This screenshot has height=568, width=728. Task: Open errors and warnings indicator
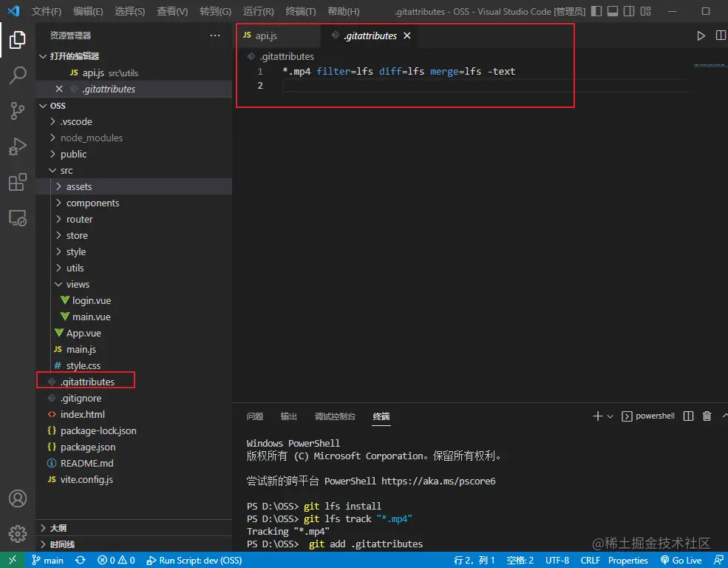116,560
